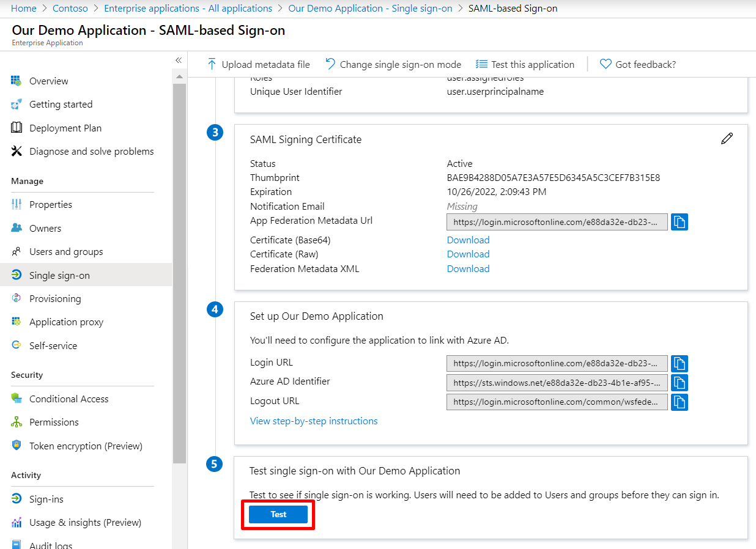Collapse the left navigation sidebar

coord(179,60)
